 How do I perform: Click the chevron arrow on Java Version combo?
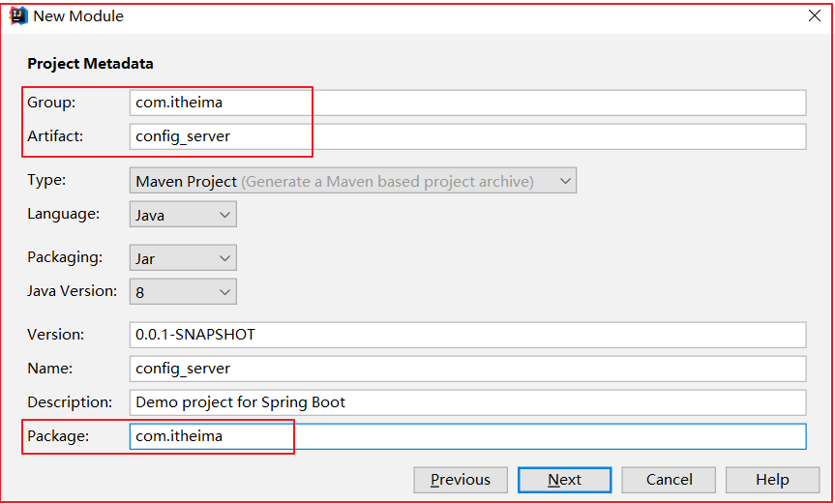[x=225, y=291]
